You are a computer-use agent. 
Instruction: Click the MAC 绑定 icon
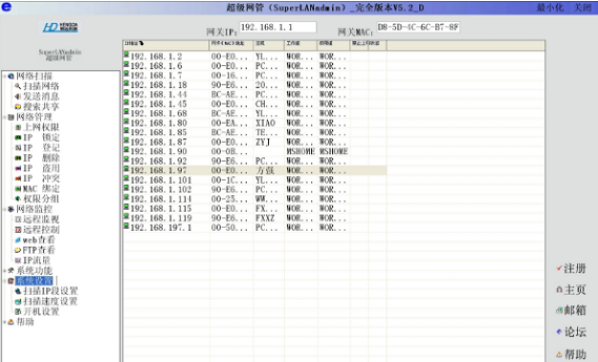click(x=18, y=189)
